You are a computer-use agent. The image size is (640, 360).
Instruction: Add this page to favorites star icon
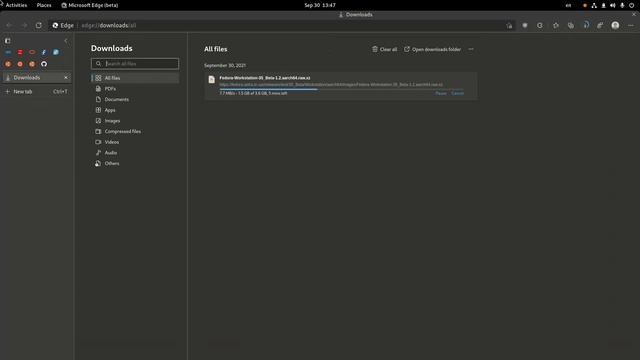(x=509, y=25)
